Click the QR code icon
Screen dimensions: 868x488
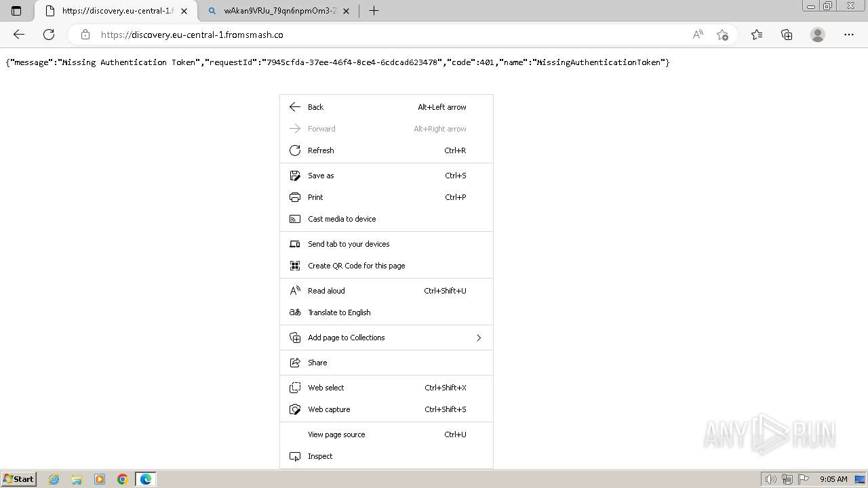coord(295,266)
